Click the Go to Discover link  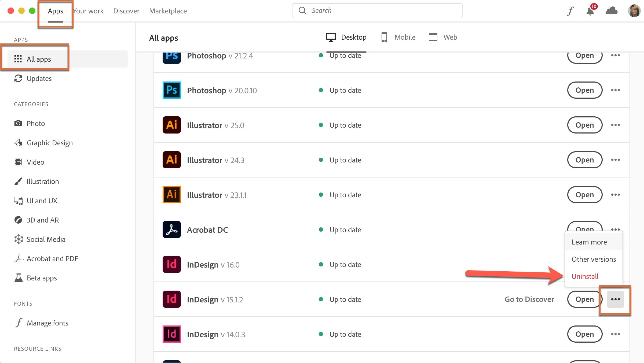click(x=529, y=299)
